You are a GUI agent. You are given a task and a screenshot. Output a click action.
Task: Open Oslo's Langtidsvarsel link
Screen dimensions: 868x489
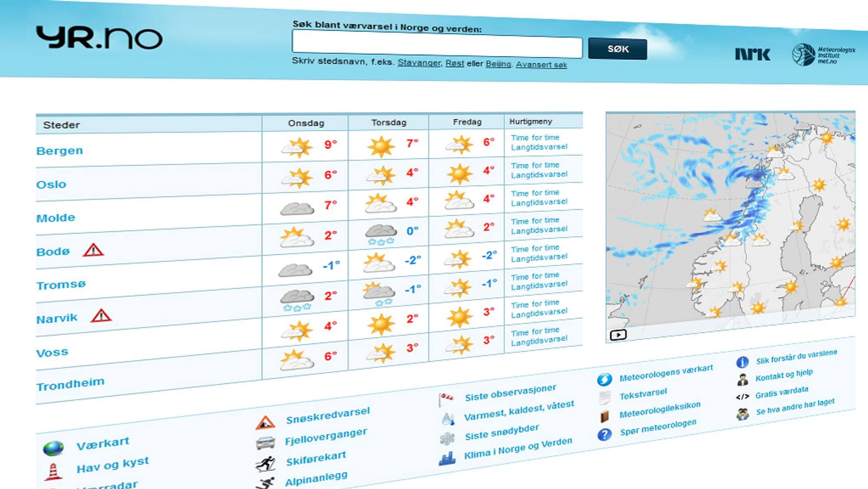point(539,174)
